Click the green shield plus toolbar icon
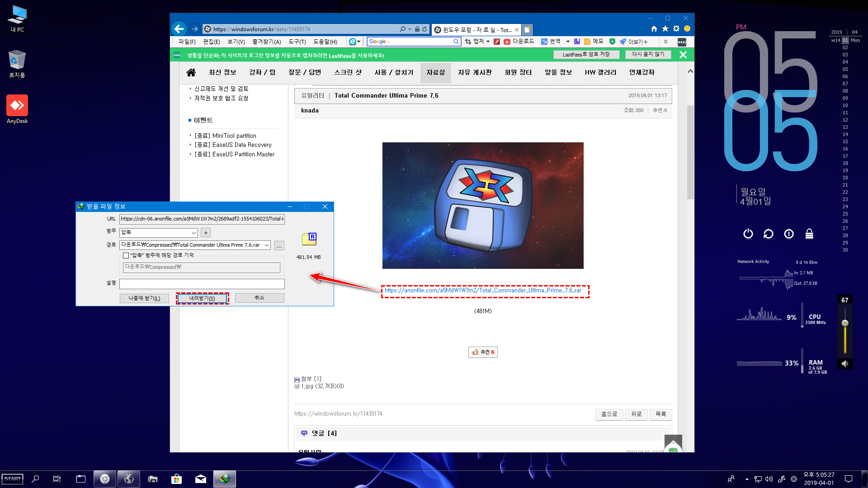 [x=612, y=42]
